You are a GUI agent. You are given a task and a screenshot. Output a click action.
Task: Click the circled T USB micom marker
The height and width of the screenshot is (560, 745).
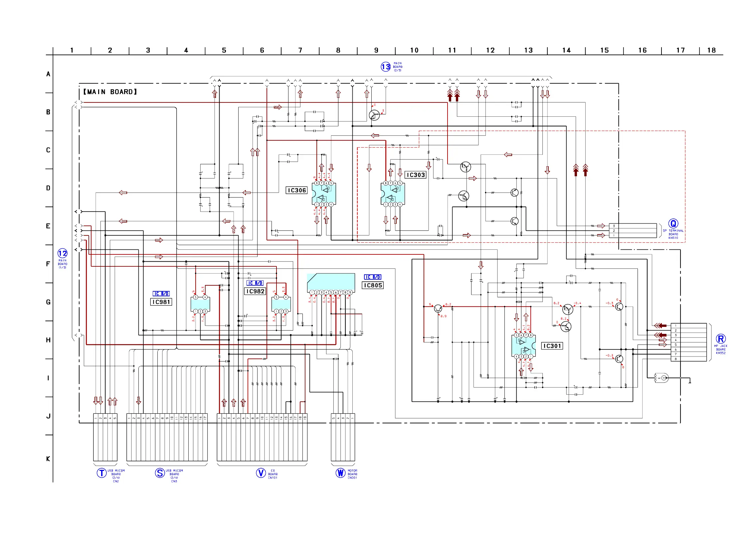[x=102, y=473]
